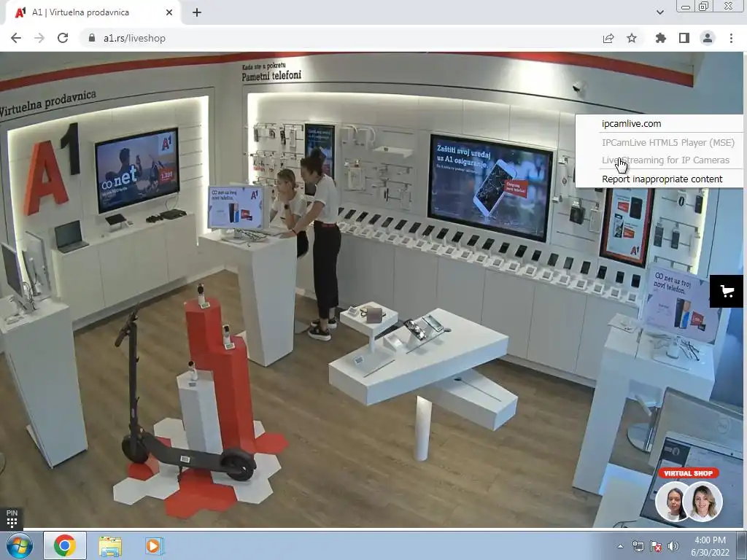Share this page icon

[x=608, y=39]
